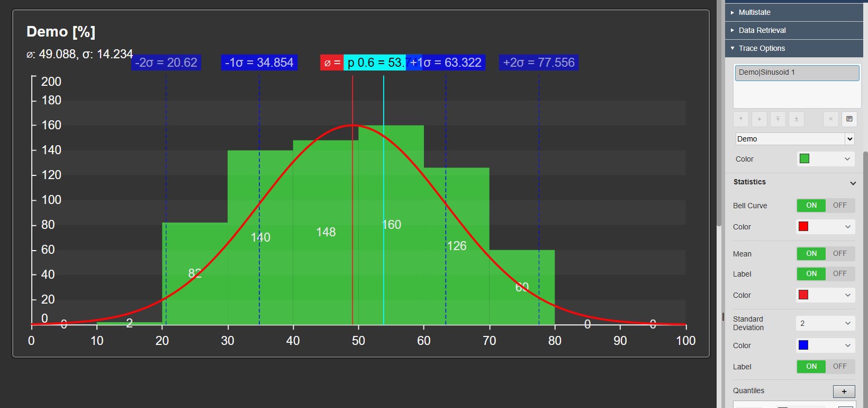This screenshot has height=408, width=868.
Task: Click the histogram bar labeled 160
Action: pyautogui.click(x=391, y=225)
